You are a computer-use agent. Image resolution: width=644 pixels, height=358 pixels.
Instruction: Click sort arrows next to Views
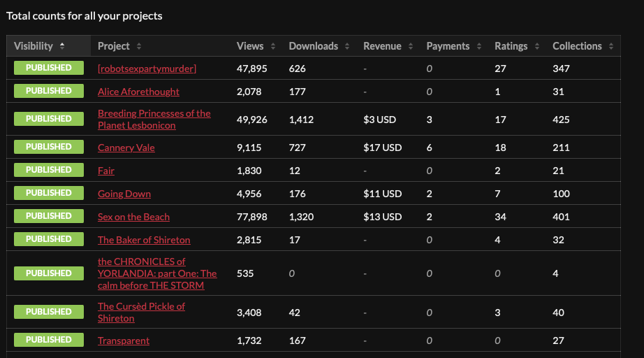pos(273,46)
